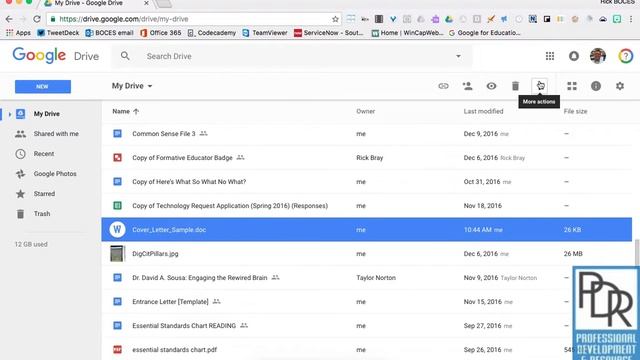Click the Chrome menu three dots
Screen dimensions: 640x360
631,19
